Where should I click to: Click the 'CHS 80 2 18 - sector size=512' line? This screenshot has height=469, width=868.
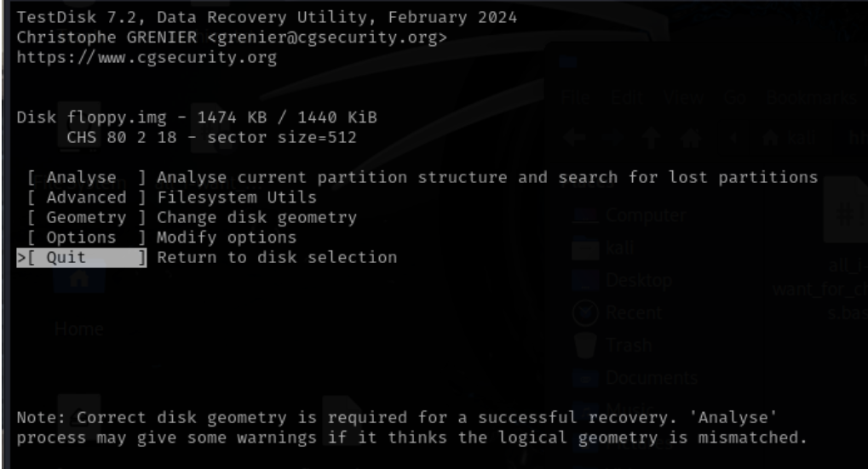point(211,137)
